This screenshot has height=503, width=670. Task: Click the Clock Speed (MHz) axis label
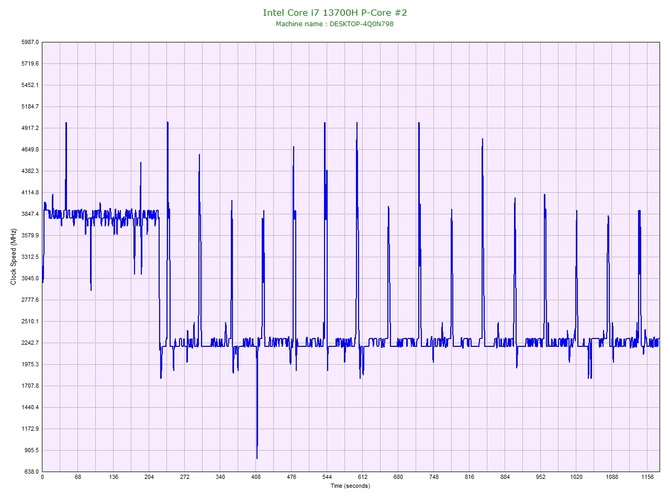tap(13, 256)
